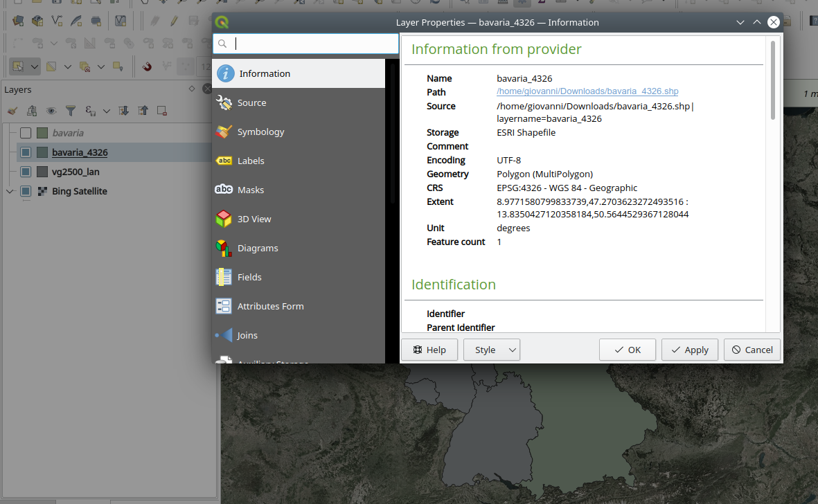Select the 3D View tab
The height and width of the screenshot is (504, 818).
click(x=299, y=219)
